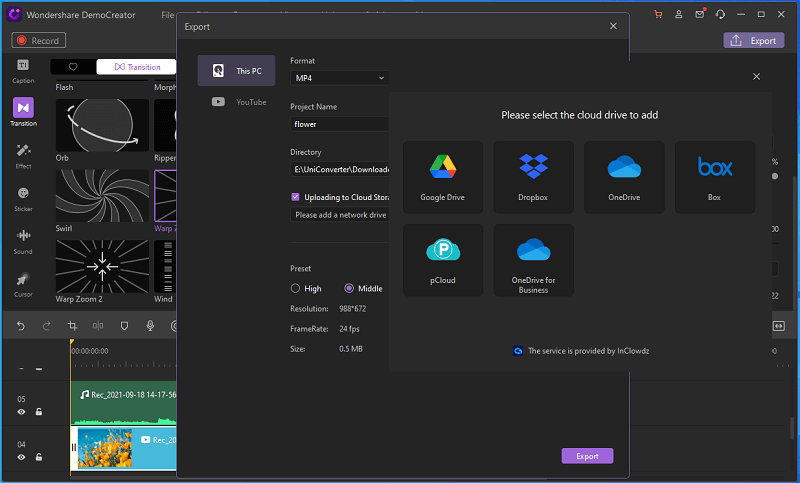Open the user account icon

click(679, 14)
